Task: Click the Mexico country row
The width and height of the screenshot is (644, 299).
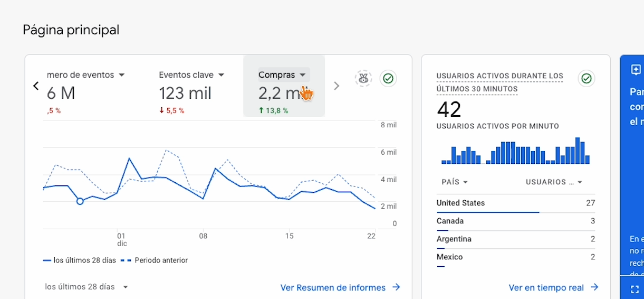Action: pyautogui.click(x=516, y=257)
